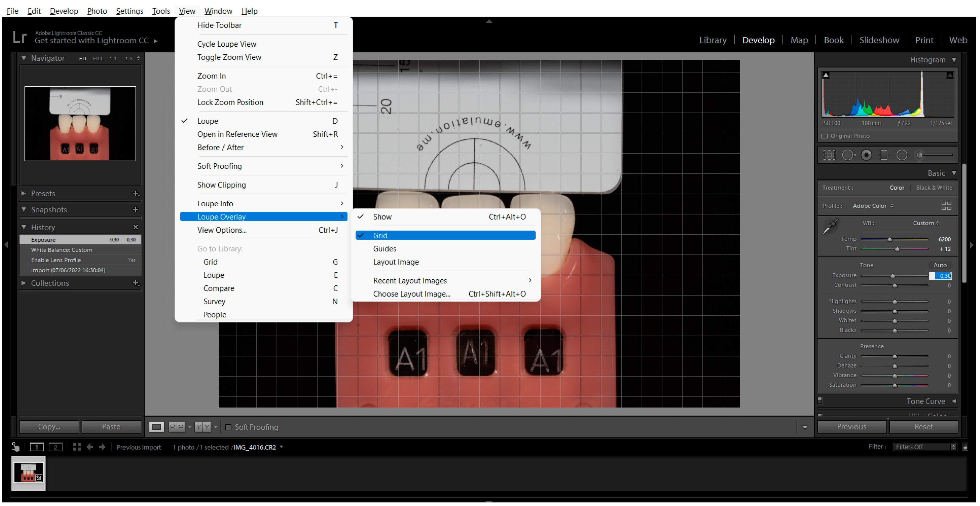
Task: Toggle the Original Photo checkbox
Action: pos(824,136)
